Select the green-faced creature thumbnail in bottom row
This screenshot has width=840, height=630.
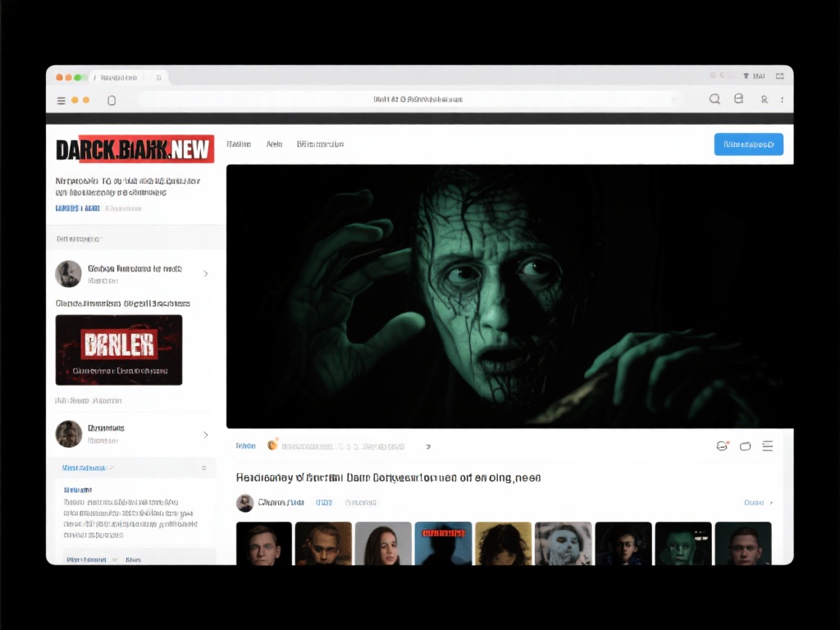click(x=682, y=543)
